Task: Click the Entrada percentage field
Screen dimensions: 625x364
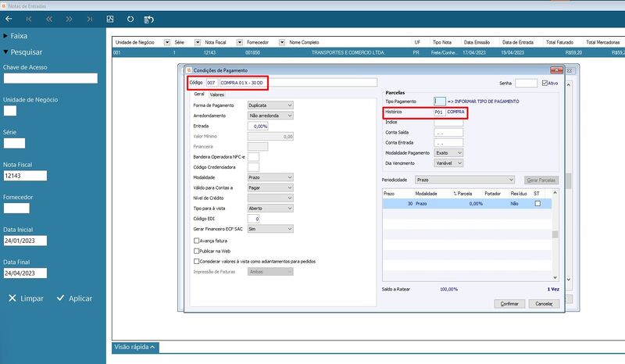Action: (258, 126)
